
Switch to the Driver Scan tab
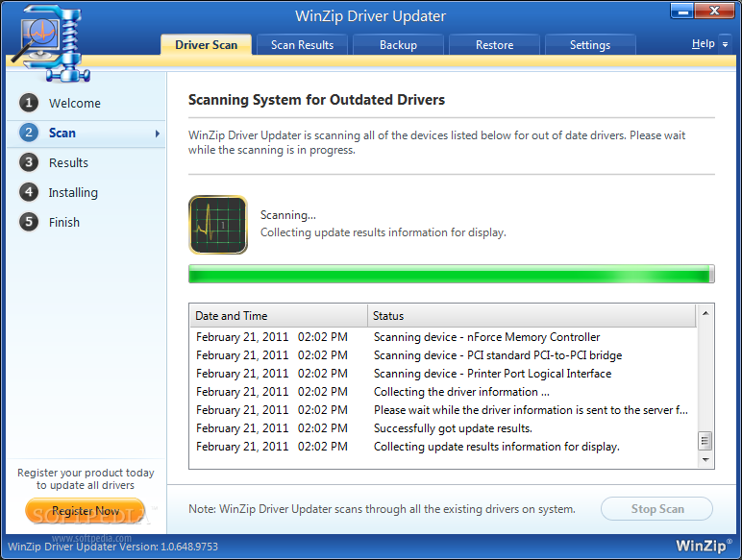pos(206,45)
